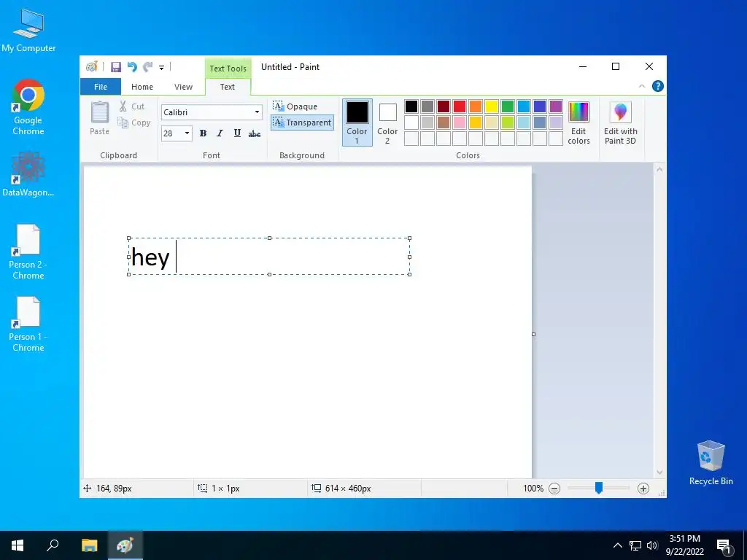Select Color 2 background button

387,122
